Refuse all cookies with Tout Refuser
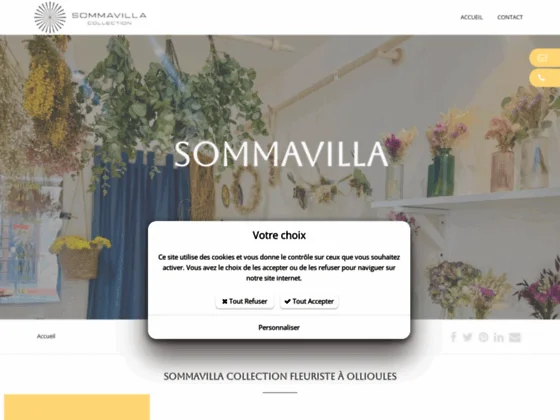560x420 pixels. click(245, 301)
